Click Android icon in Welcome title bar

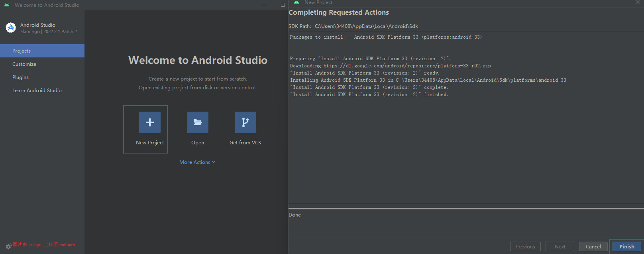pos(7,5)
